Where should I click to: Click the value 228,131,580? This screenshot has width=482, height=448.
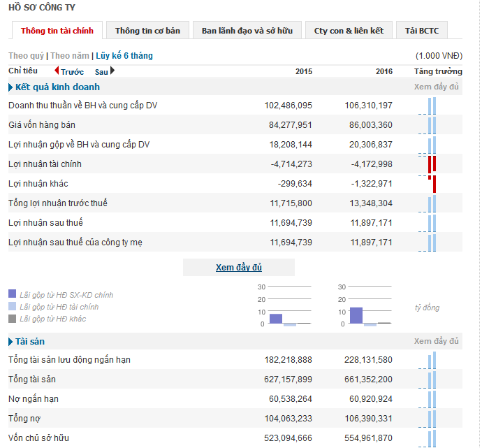[368, 360]
